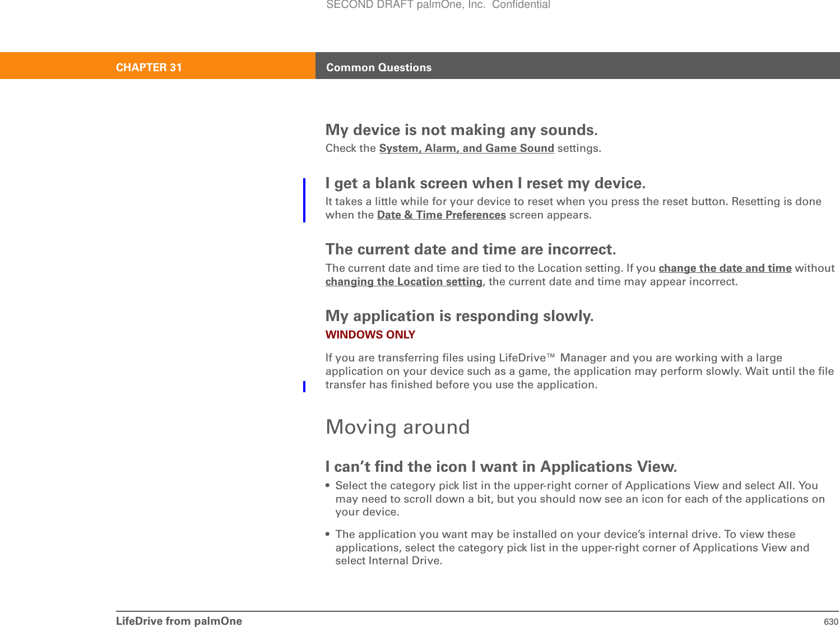This screenshot has width=840, height=627.
Task: Select heading My device is not making any sounds
Action: click(462, 130)
